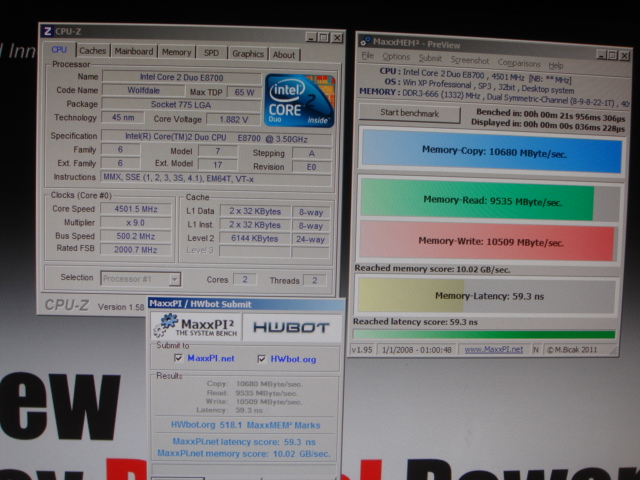Open the Memory tab in CPU-Z
The width and height of the screenshot is (640, 480).
click(176, 52)
